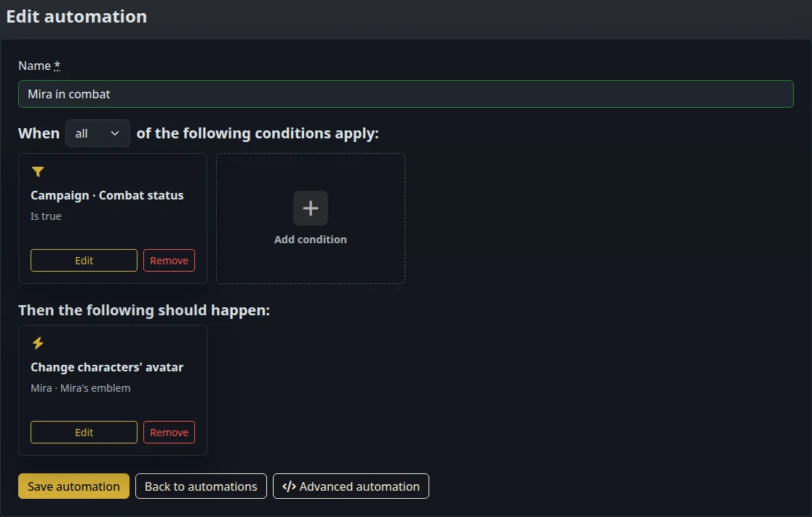Screen dimensions: 812x517
Task: Edit the Combat status condition
Action: 84,260
